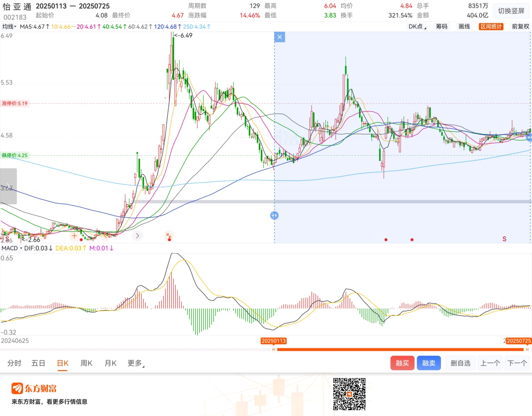532x416 pixels.
Task: Switch to the 五日 tab
Action: [38, 363]
